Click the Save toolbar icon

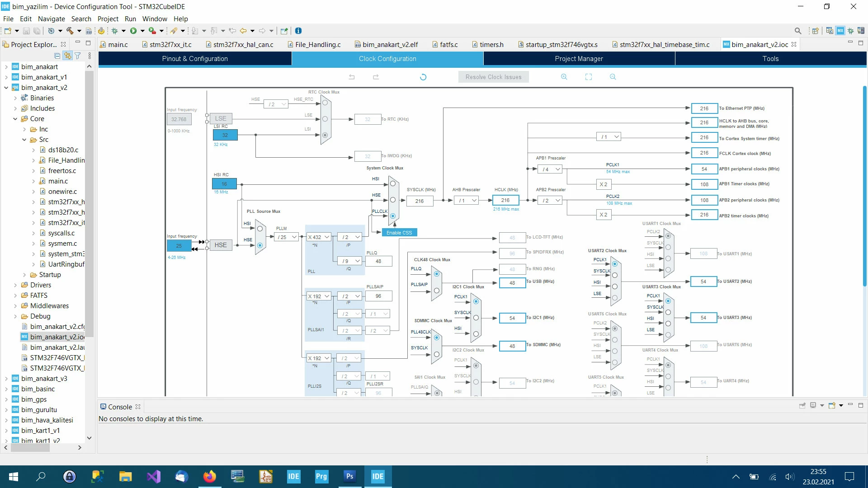point(26,31)
